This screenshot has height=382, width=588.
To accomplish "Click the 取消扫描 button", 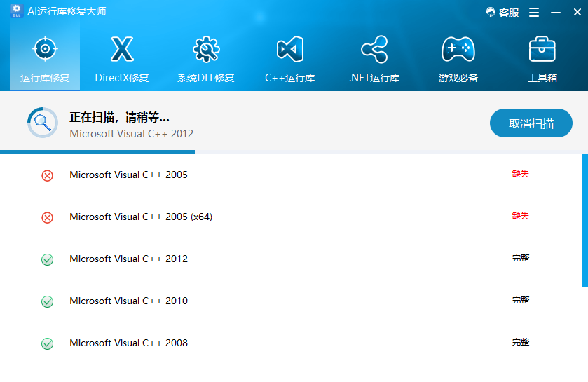I will [x=531, y=123].
